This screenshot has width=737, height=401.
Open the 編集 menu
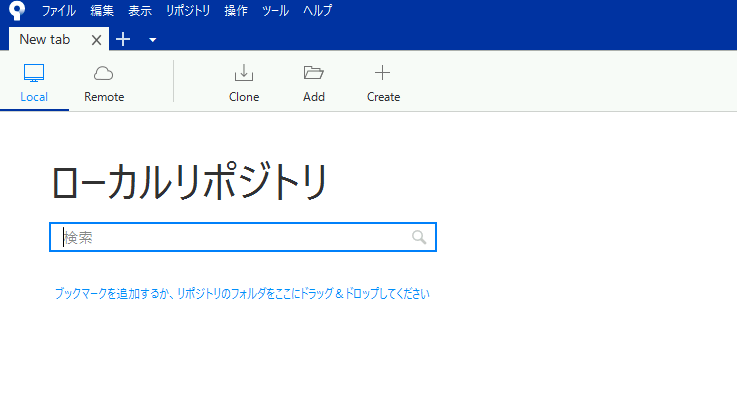(102, 10)
